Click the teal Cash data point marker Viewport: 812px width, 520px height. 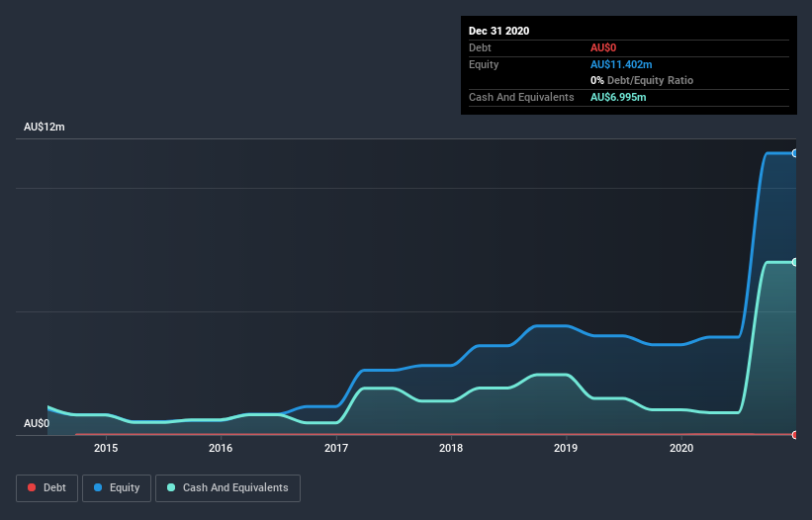pos(794,262)
